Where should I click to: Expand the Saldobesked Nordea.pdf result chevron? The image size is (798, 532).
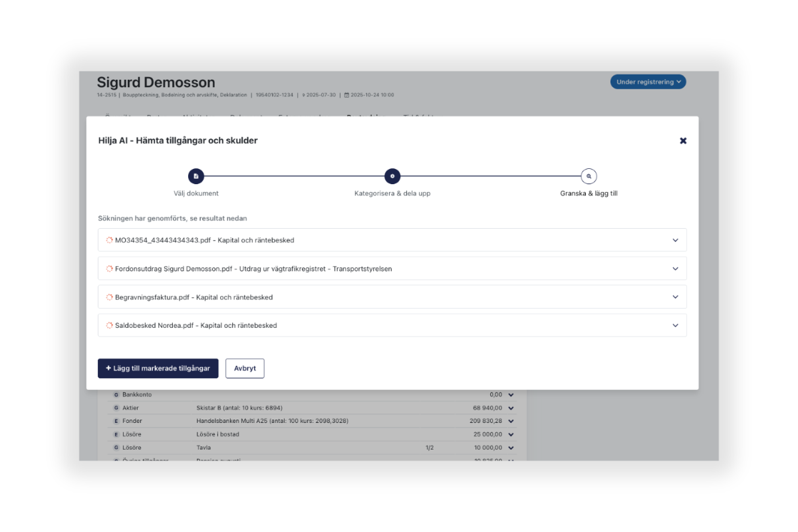[x=675, y=326]
